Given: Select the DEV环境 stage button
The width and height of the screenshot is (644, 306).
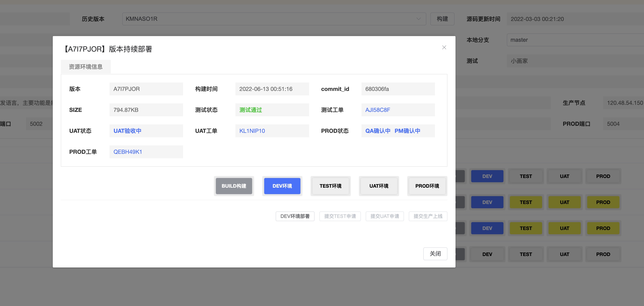Looking at the screenshot, I should (282, 186).
